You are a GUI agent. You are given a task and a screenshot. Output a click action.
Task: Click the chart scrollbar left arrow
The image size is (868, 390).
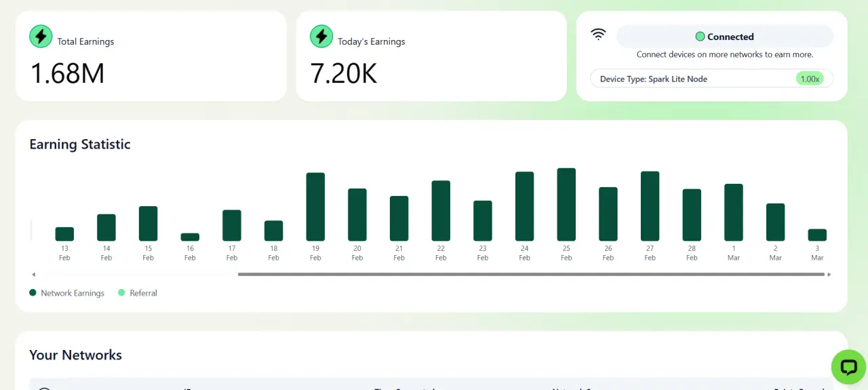[x=33, y=275]
